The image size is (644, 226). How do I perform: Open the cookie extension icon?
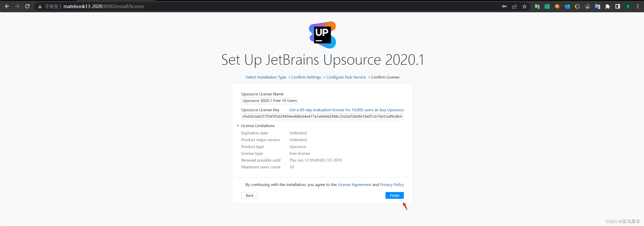557,7
